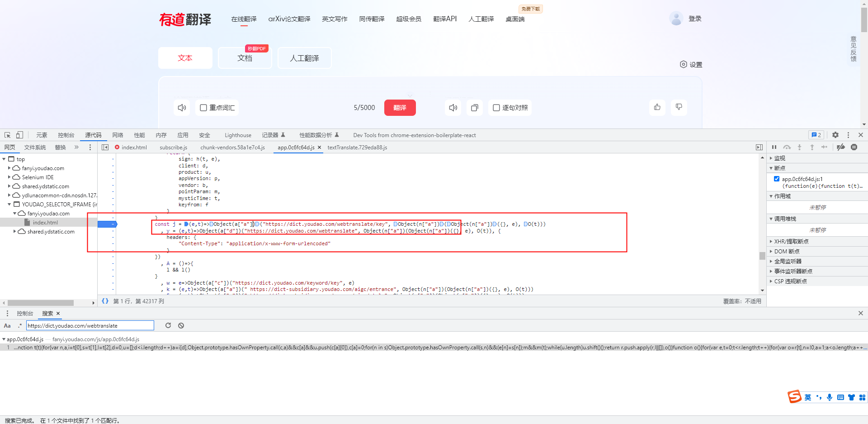Screen dimensions: 868x424
Task: Click the search query input field
Action: pyautogui.click(x=90, y=325)
